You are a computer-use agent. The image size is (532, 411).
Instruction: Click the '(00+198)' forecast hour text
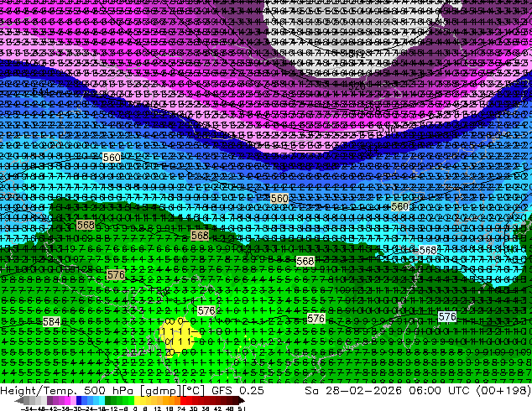coord(503,391)
